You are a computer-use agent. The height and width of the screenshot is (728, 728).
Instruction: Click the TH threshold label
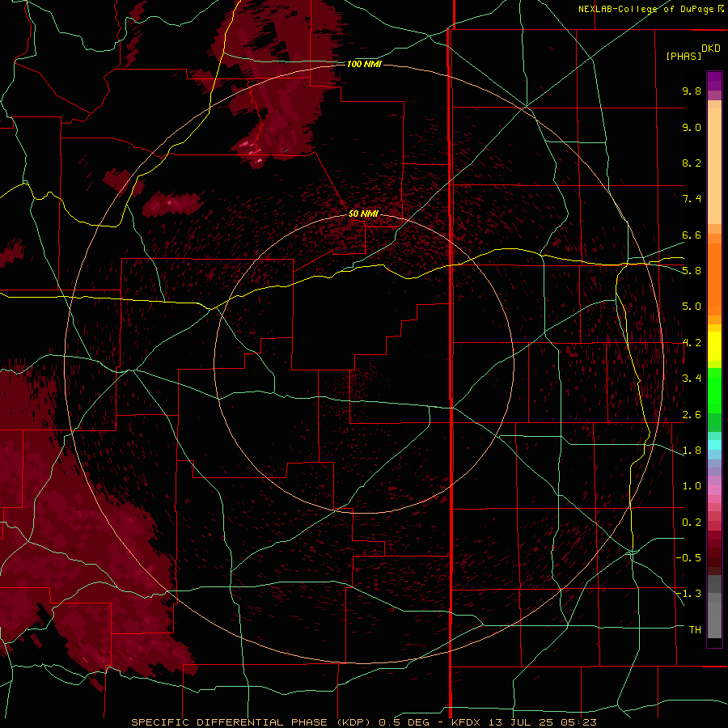pos(695,630)
